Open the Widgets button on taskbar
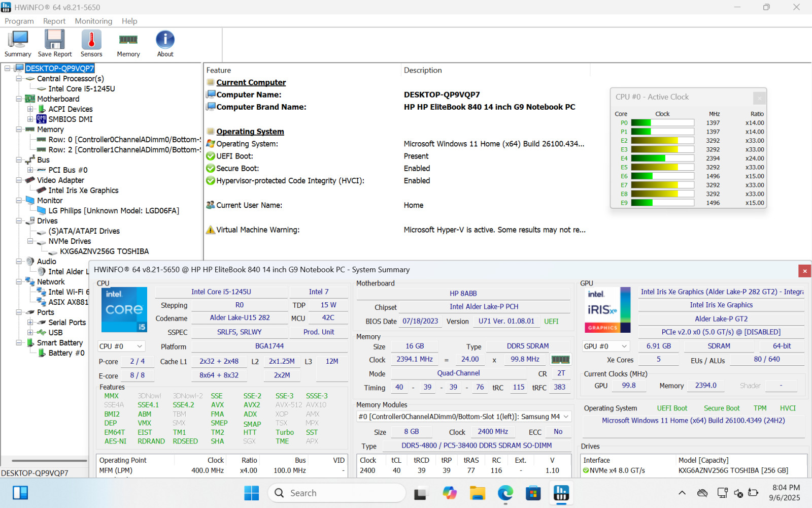812x508 pixels. coord(20,493)
